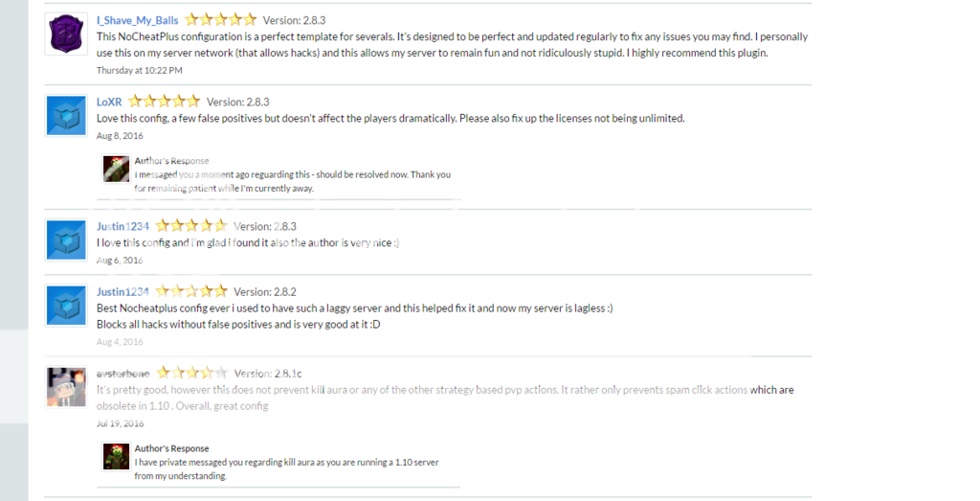
Task: Open Justin1234 profile from the 2.8.3 review
Action: coord(122,227)
